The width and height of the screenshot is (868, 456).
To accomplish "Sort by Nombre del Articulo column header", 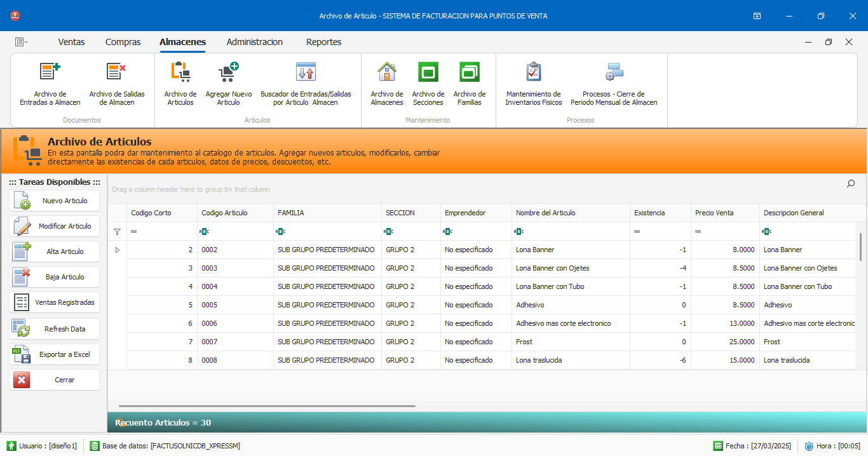I will coord(571,213).
